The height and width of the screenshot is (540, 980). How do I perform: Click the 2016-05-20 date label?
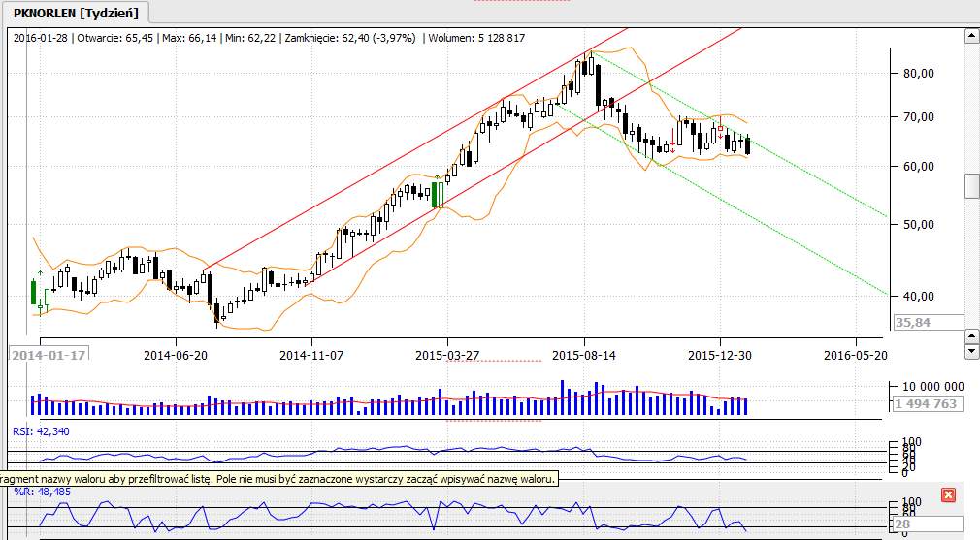point(856,355)
